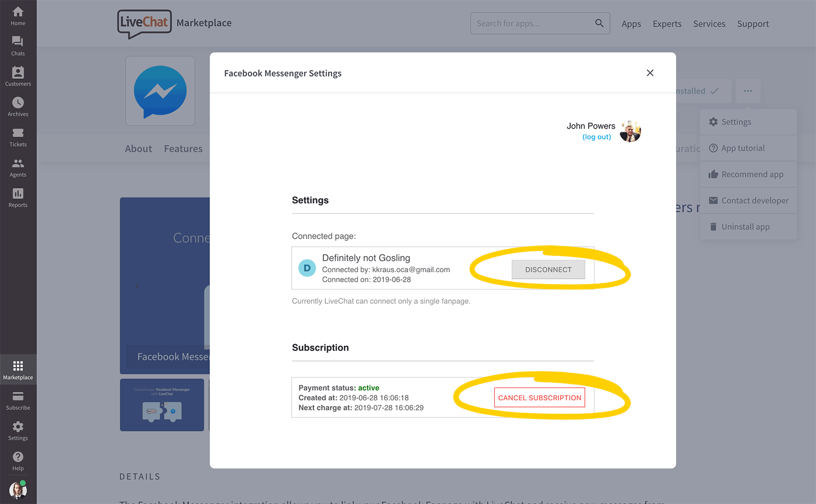The height and width of the screenshot is (504, 816).
Task: Select Recommend app menu entry
Action: tap(748, 174)
